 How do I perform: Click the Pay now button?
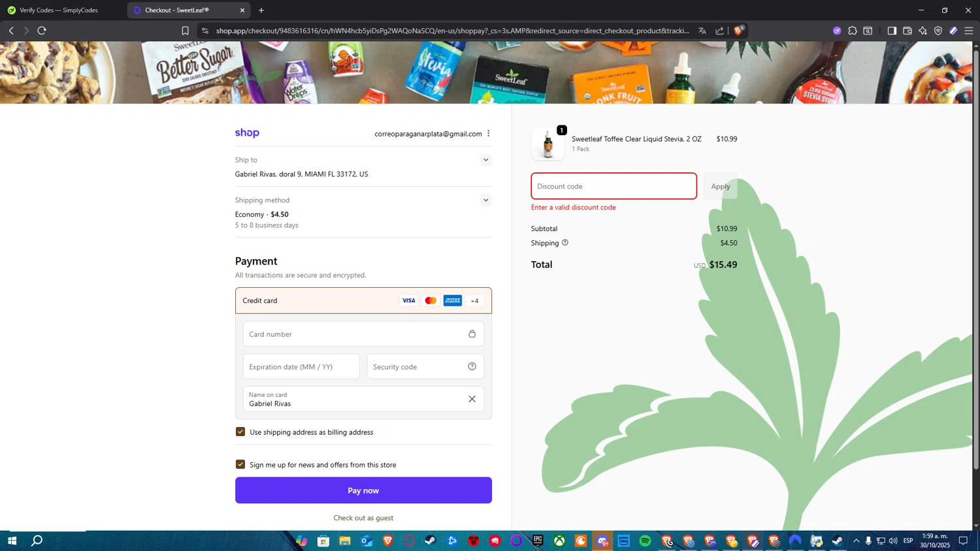point(363,490)
